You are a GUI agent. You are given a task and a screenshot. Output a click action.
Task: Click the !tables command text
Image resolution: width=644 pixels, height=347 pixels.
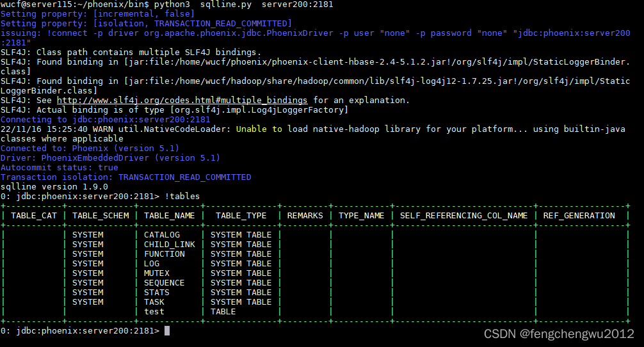pos(182,197)
